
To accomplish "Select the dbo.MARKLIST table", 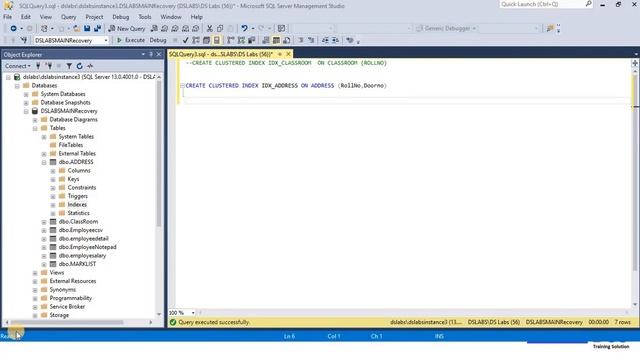I will 77,264.
